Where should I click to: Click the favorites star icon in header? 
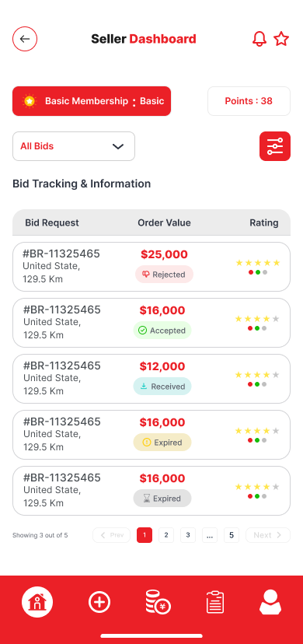(x=281, y=39)
